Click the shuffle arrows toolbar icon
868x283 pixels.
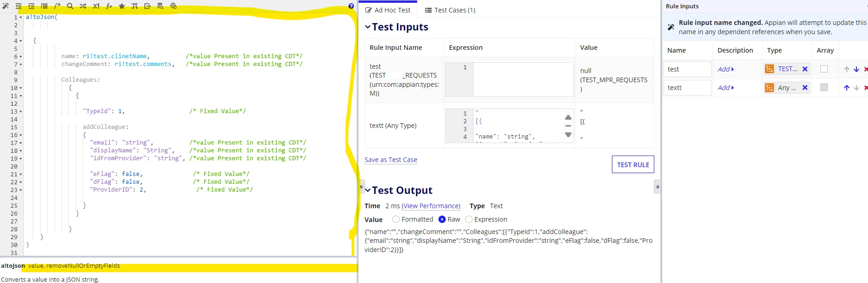click(83, 6)
